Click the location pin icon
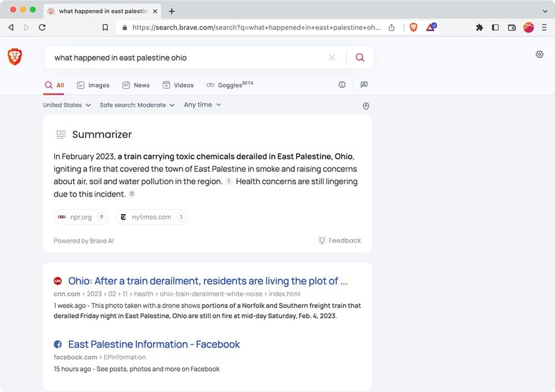Image resolution: width=555 pixels, height=392 pixels. pyautogui.click(x=366, y=106)
